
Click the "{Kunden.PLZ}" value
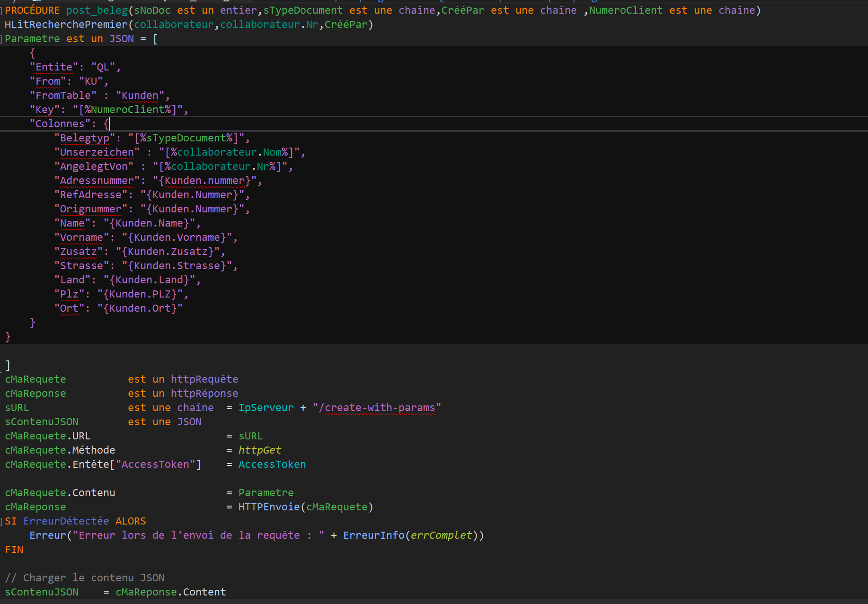[140, 294]
